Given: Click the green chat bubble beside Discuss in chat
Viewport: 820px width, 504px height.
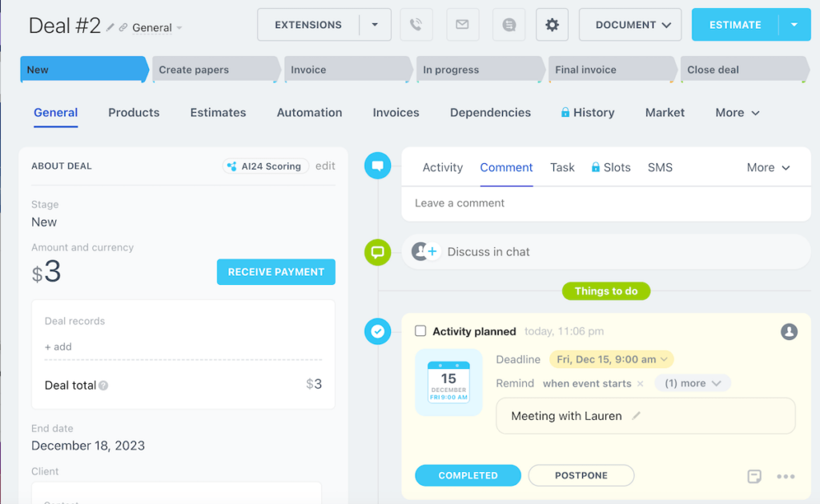Looking at the screenshot, I should (377, 252).
